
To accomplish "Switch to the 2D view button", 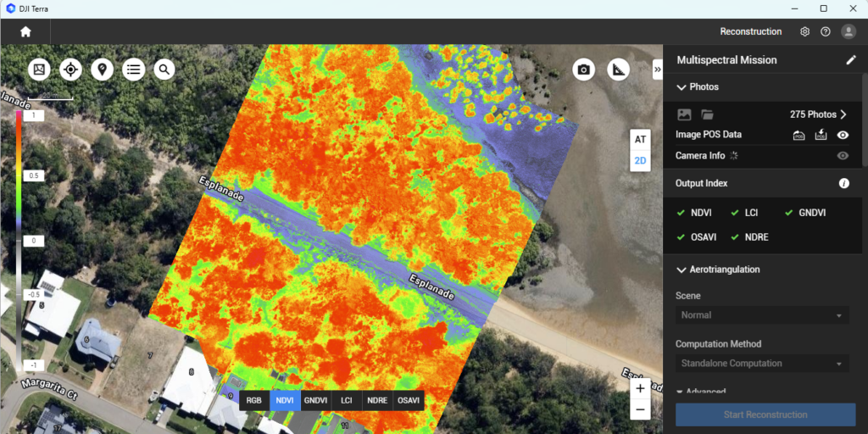I will pyautogui.click(x=640, y=160).
